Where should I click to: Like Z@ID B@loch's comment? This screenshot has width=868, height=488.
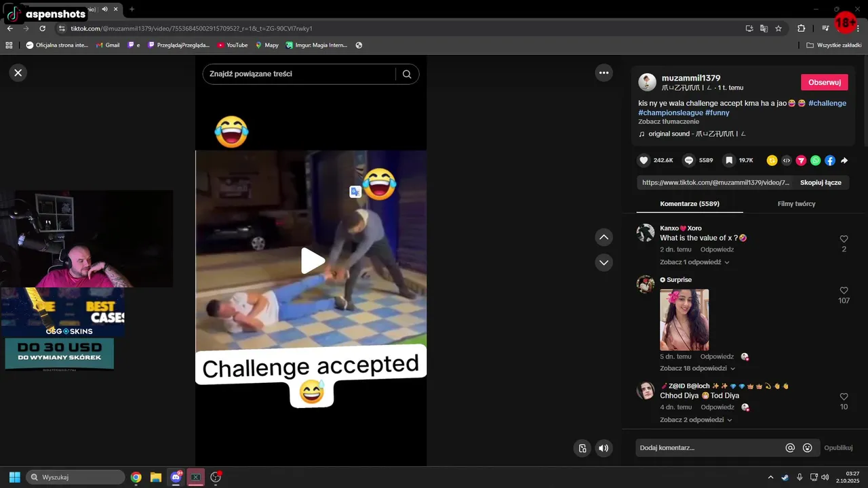844,396
